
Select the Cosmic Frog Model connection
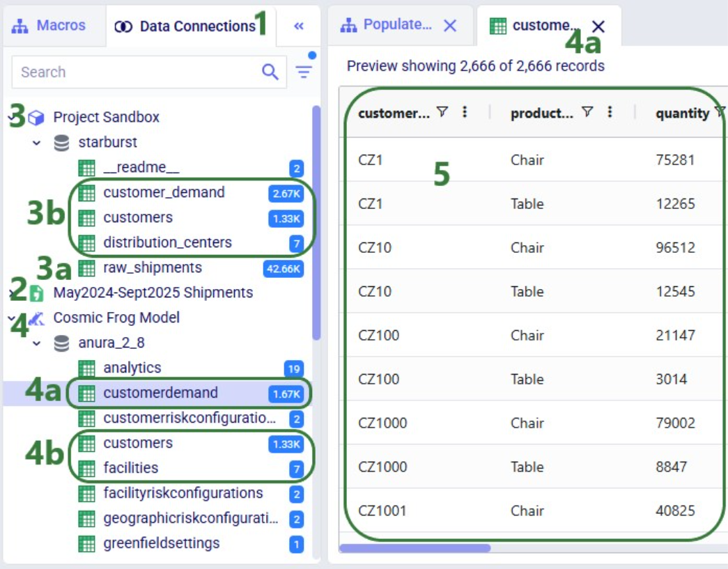116,318
